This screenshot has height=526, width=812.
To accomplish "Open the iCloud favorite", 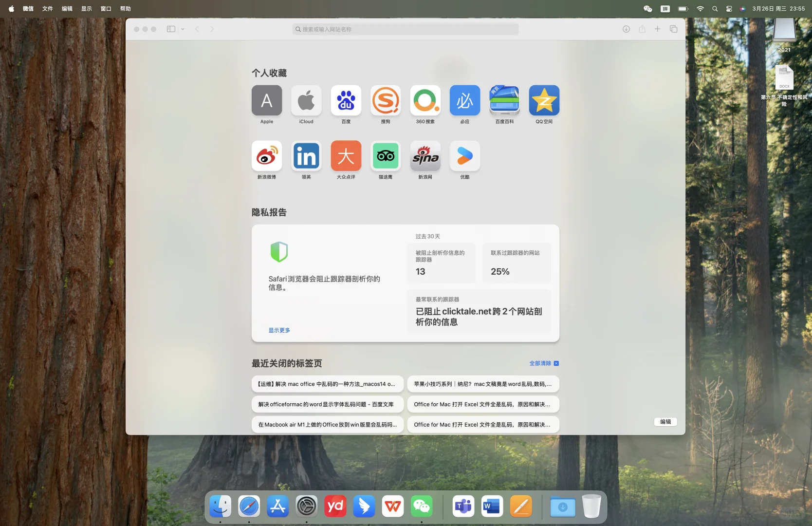I will click(x=306, y=101).
